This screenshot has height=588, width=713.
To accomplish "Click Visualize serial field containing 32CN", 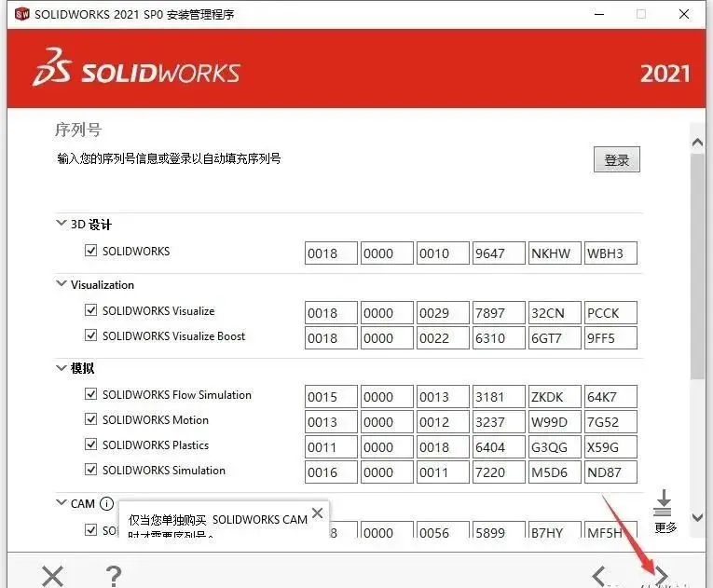I will pyautogui.click(x=555, y=313).
